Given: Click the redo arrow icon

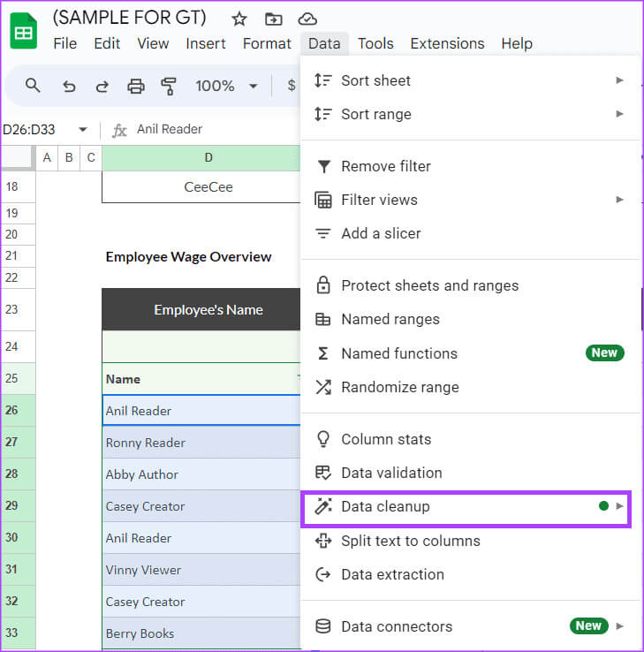Looking at the screenshot, I should click(102, 86).
